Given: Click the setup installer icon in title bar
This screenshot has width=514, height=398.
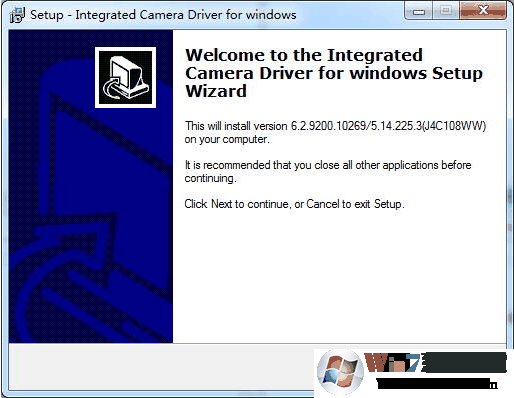Looking at the screenshot, I should [x=17, y=15].
